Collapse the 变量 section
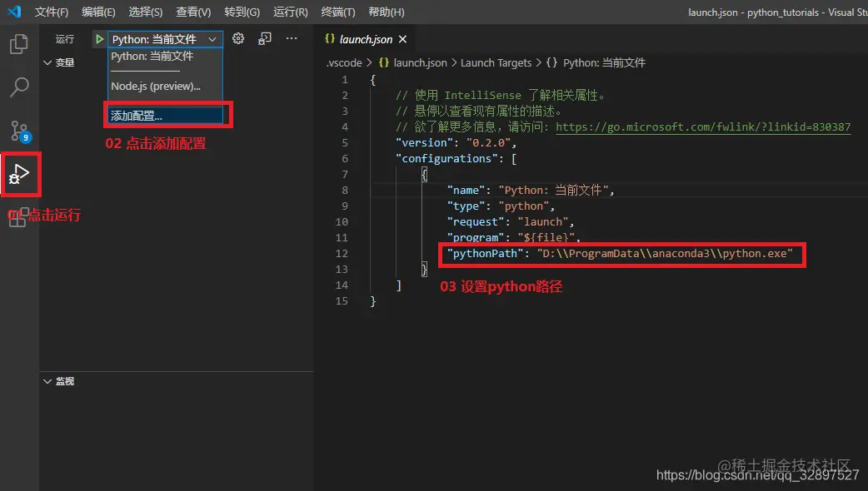 tap(59, 62)
